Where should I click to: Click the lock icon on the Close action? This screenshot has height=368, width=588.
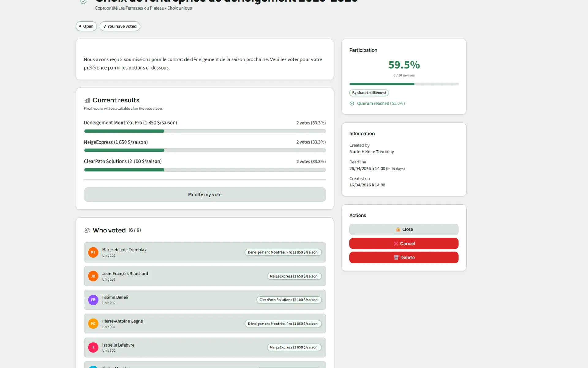398,229
